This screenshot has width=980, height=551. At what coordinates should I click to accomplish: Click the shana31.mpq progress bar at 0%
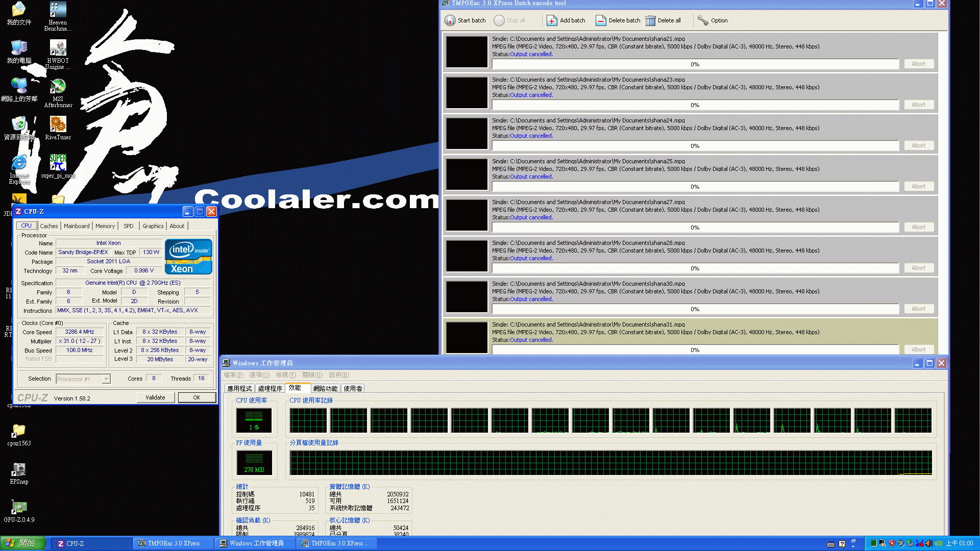coord(696,350)
